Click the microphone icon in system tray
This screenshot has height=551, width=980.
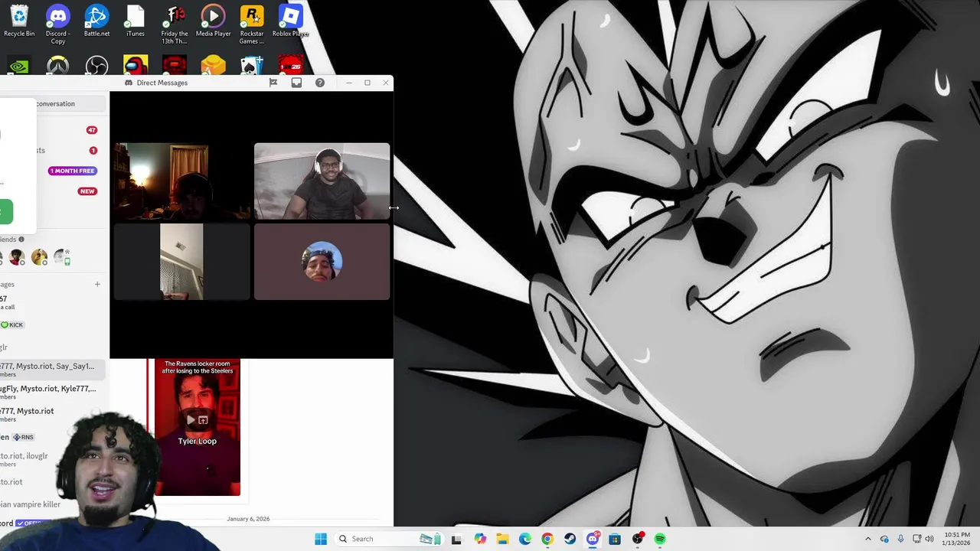click(x=900, y=539)
